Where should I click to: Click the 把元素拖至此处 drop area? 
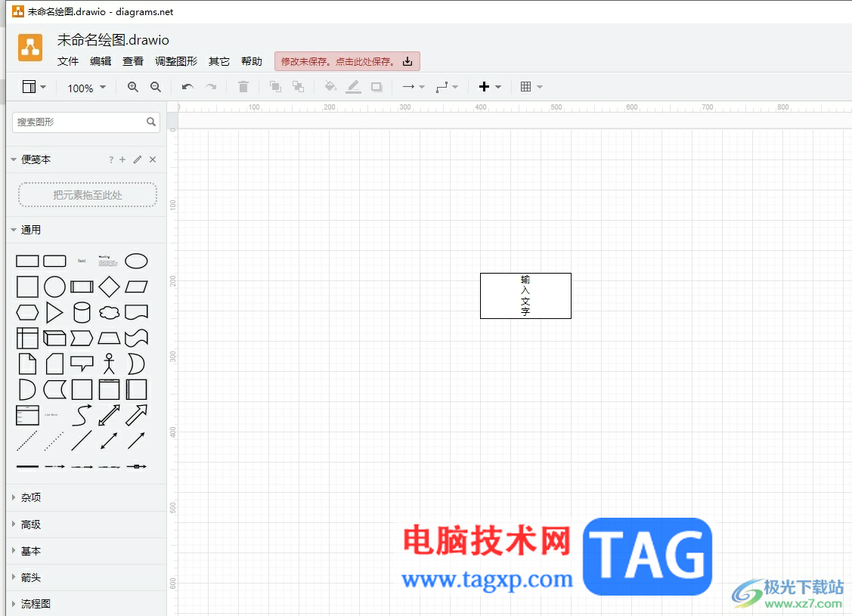coord(88,195)
